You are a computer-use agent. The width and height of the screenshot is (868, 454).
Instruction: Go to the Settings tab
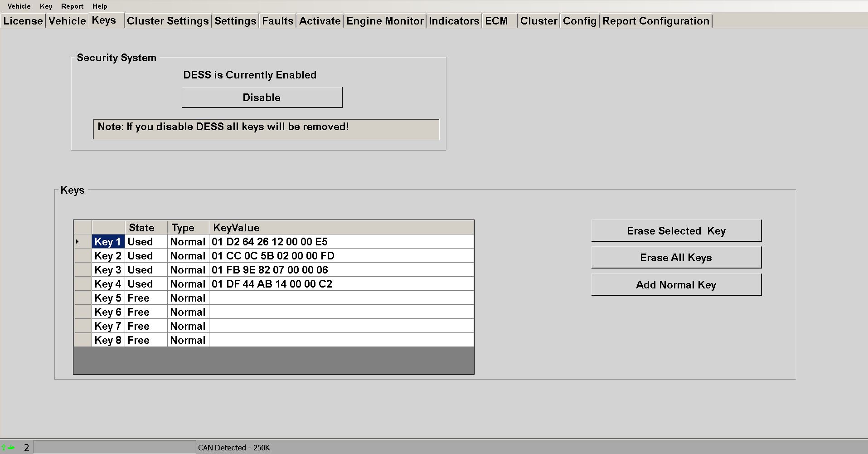click(x=235, y=21)
